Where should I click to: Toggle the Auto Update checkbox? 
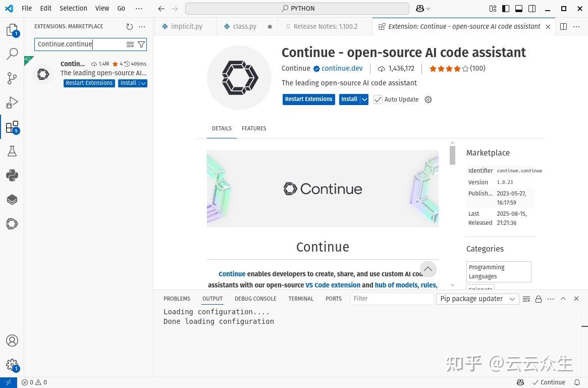(x=378, y=100)
